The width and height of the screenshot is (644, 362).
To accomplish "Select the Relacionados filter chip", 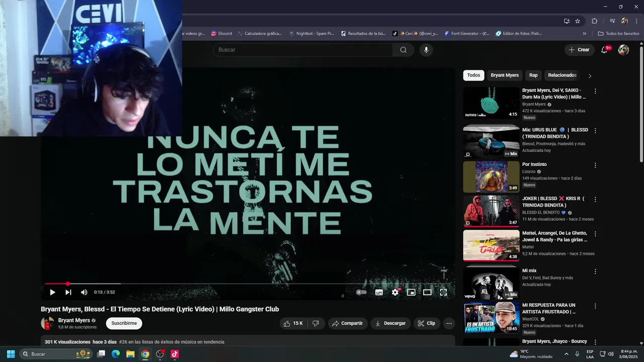I will click(x=562, y=75).
